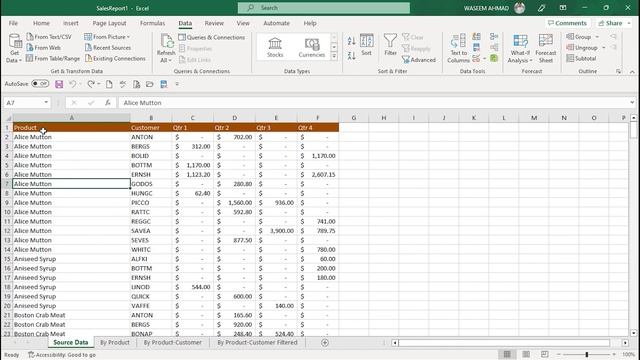This screenshot has height=360, width=640.
Task: Click the Sort A to Z icon
Action: point(351,41)
